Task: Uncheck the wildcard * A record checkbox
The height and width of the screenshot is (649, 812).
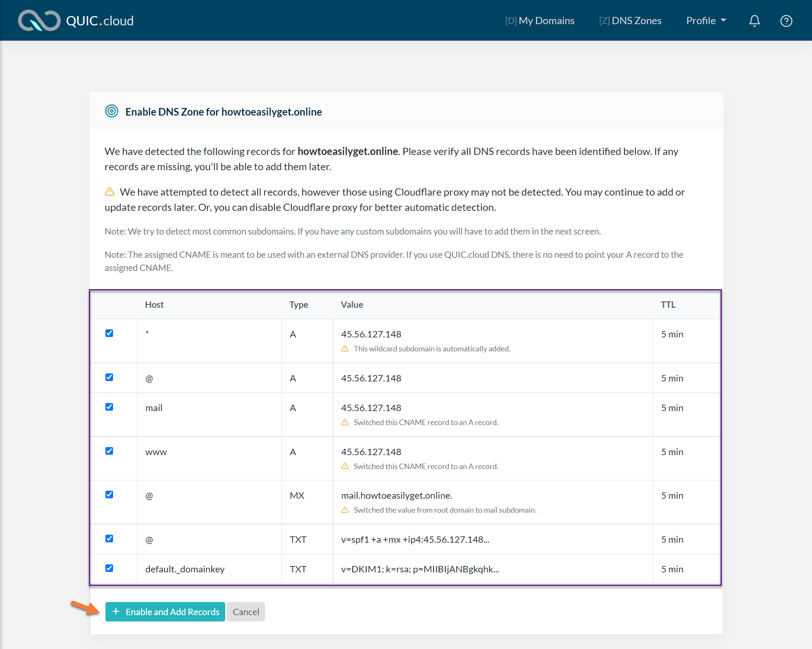Action: point(109,333)
